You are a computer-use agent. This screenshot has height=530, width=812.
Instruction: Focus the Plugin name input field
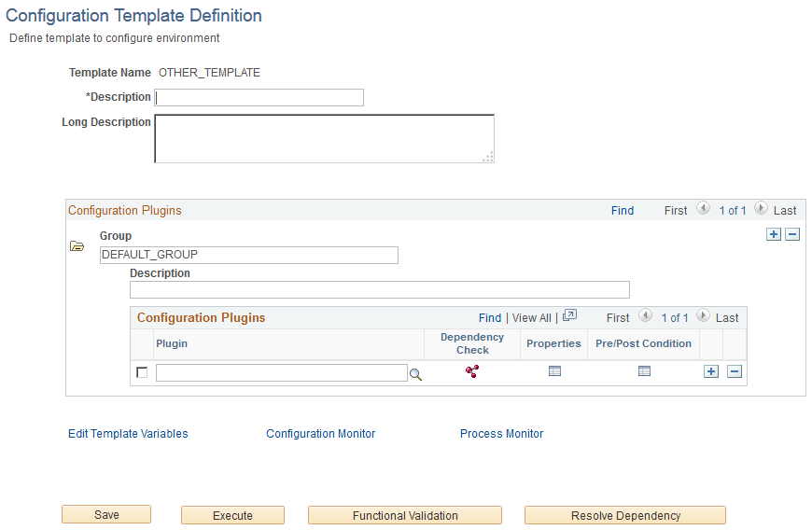[x=282, y=372]
